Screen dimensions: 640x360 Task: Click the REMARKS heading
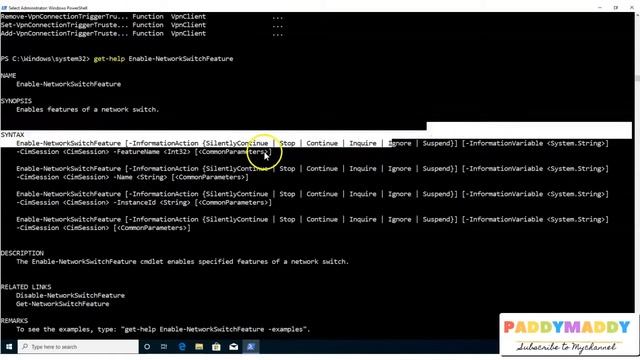pyautogui.click(x=14, y=321)
